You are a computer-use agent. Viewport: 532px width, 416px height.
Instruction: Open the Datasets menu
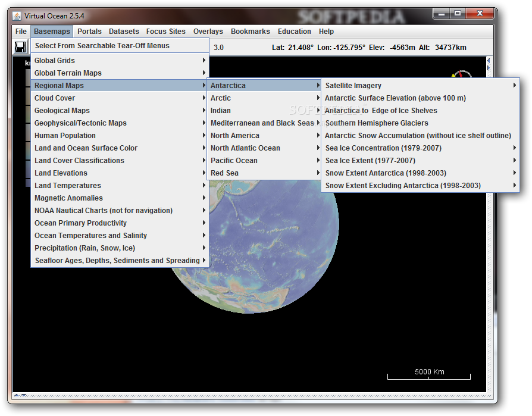point(124,32)
